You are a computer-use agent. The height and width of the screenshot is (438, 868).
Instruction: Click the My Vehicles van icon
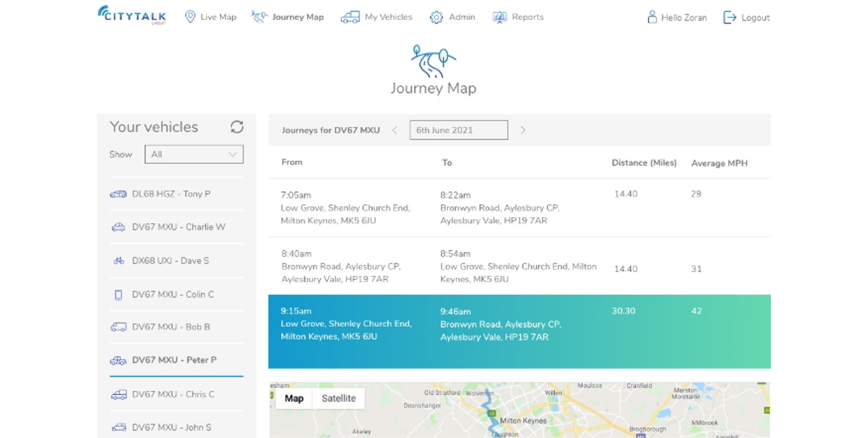coord(350,17)
